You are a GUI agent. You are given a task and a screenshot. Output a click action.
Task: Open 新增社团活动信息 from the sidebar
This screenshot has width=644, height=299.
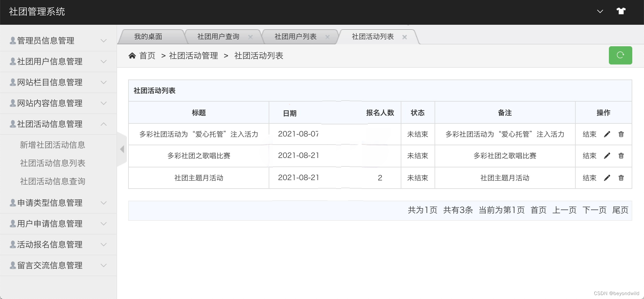coord(52,145)
